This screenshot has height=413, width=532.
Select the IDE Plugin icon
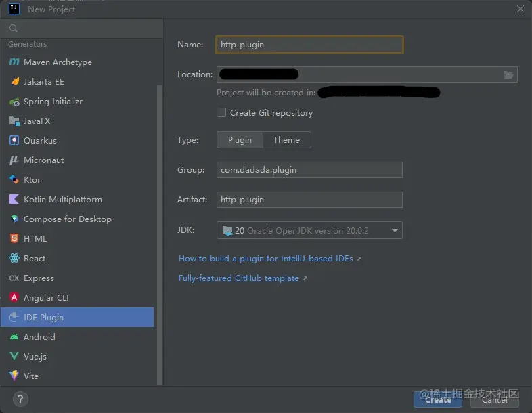click(x=14, y=317)
